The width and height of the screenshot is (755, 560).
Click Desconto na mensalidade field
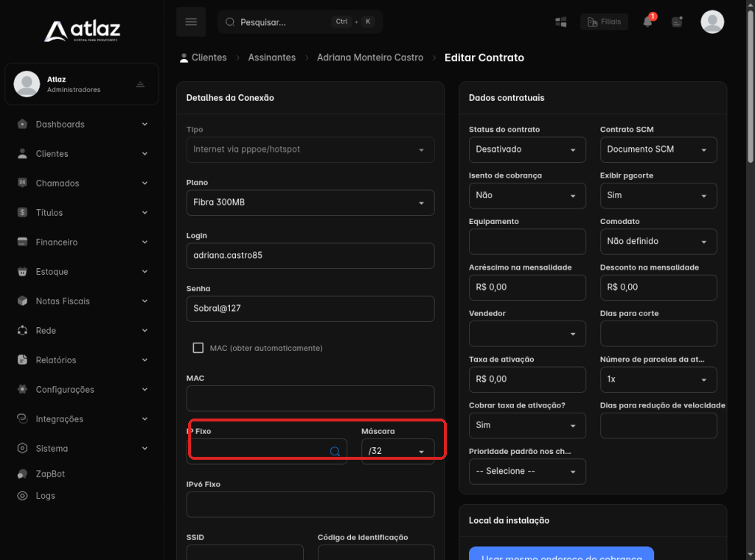point(658,287)
